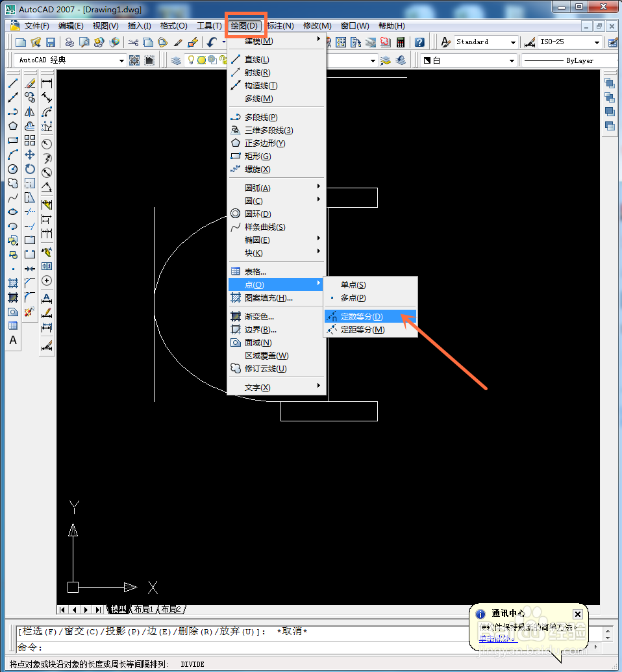Viewport: 622px width, 672px height.
Task: Select the Polygon draw tool icon
Action: (13, 125)
